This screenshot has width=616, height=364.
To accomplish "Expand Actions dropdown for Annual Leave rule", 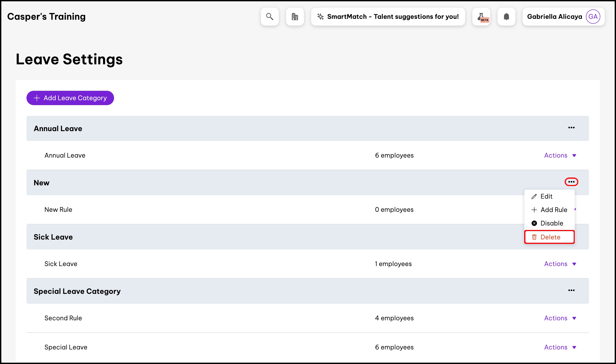I will click(x=560, y=155).
